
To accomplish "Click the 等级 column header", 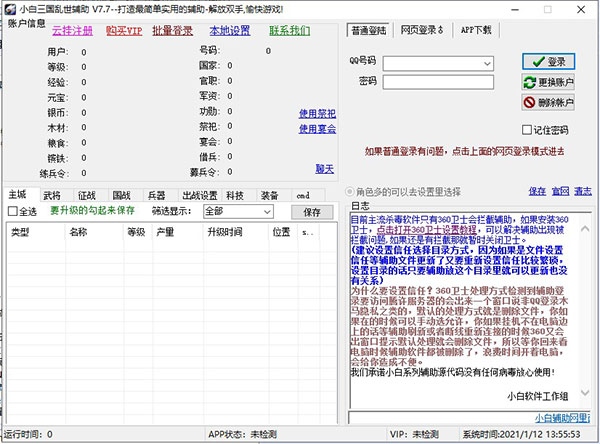I will [138, 232].
